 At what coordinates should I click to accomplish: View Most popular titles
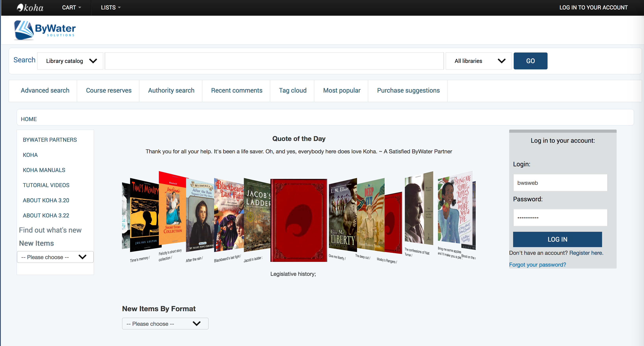341,90
